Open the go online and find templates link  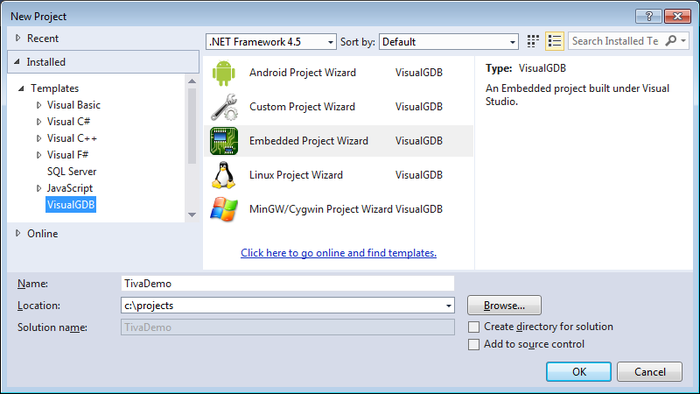(338, 253)
